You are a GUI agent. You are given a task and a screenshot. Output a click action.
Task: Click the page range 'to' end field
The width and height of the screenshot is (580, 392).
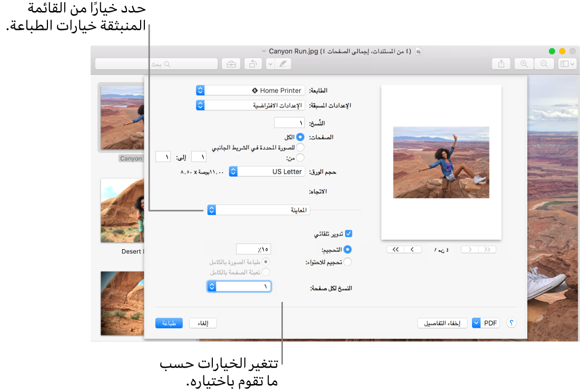[163, 157]
